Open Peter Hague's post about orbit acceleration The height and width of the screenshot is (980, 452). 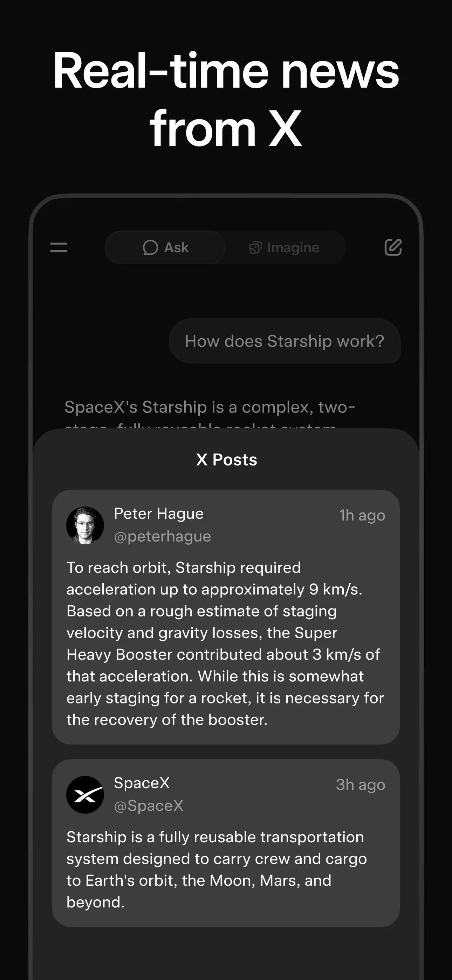(x=225, y=643)
